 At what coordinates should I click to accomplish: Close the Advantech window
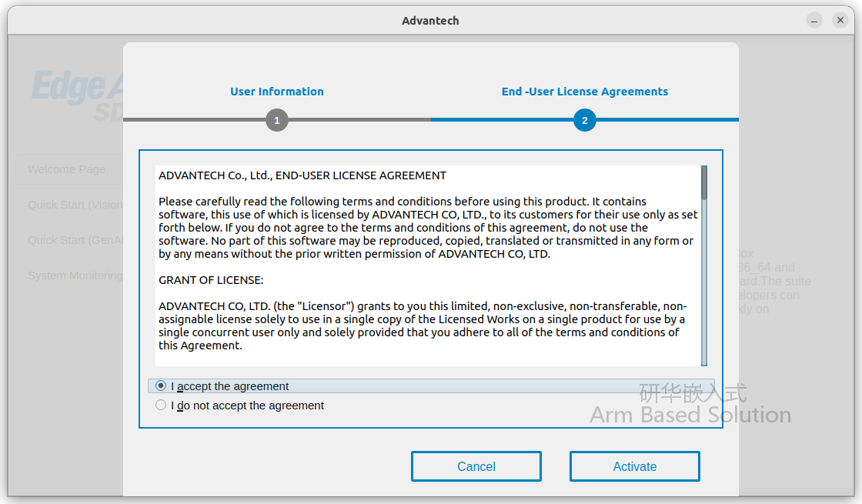pyautogui.click(x=840, y=20)
